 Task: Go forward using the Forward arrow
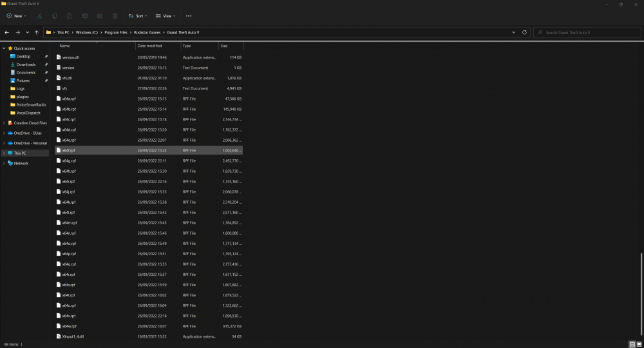[17, 32]
